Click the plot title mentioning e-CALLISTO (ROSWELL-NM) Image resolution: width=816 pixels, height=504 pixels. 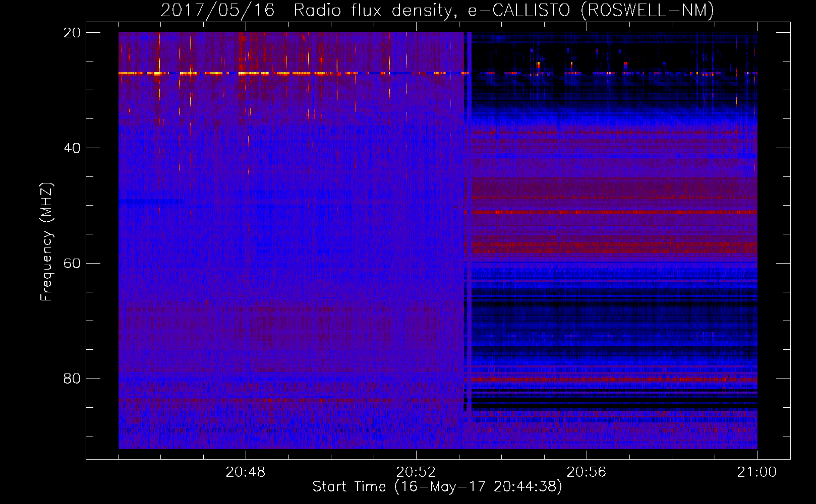437,10
